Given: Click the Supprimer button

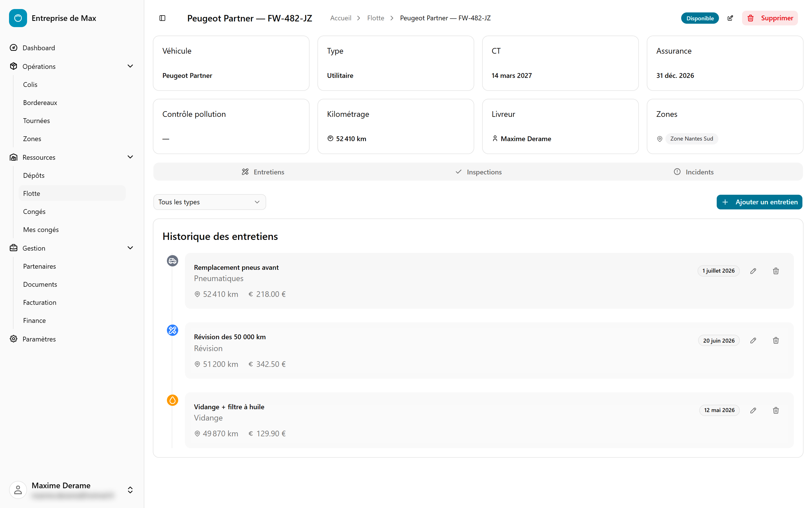Looking at the screenshot, I should (x=770, y=18).
